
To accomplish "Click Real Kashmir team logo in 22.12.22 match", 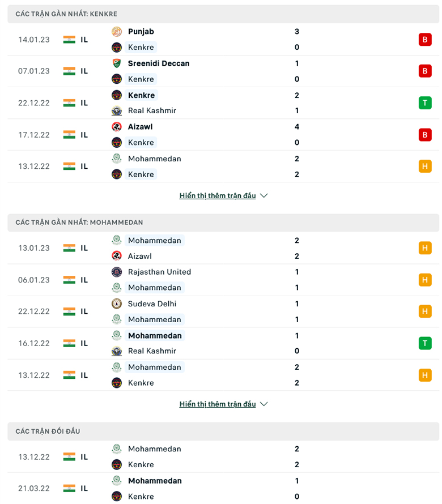I will (x=117, y=111).
